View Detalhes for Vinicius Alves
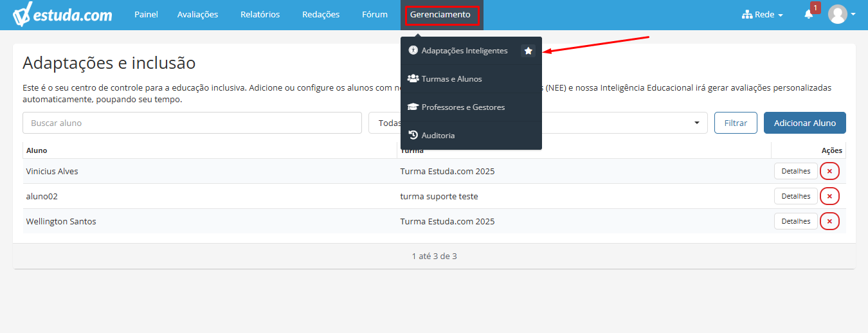Image resolution: width=868 pixels, height=333 pixels. click(x=795, y=171)
